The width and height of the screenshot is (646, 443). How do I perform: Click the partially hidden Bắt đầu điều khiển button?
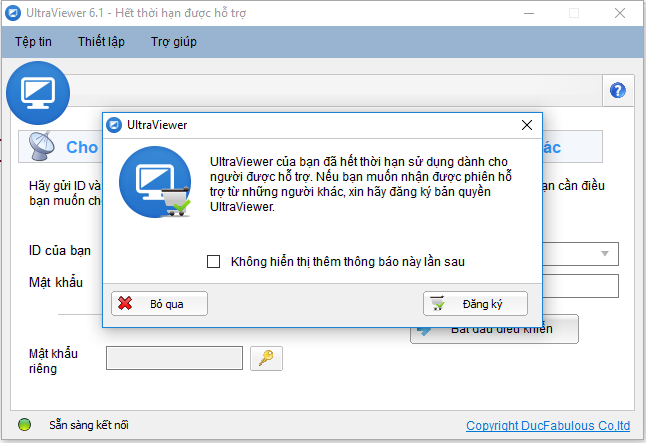click(494, 335)
